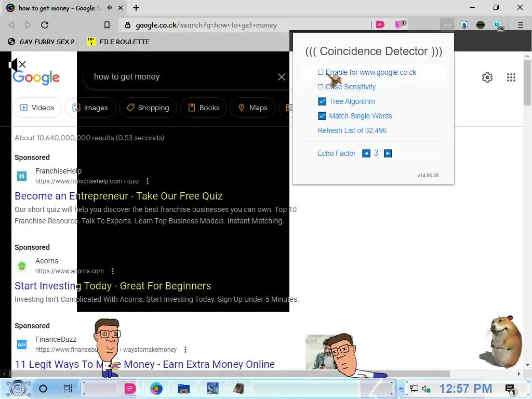
Task: Open 'Become an Entrepreneur - Take Our Free Quiz'
Action: point(118,196)
